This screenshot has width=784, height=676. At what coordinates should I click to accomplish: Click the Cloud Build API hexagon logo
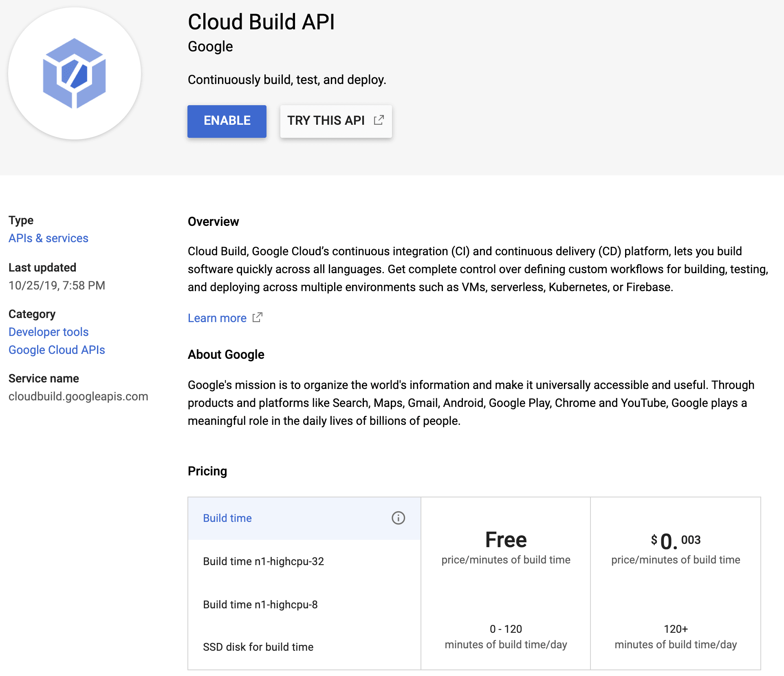pos(75,73)
